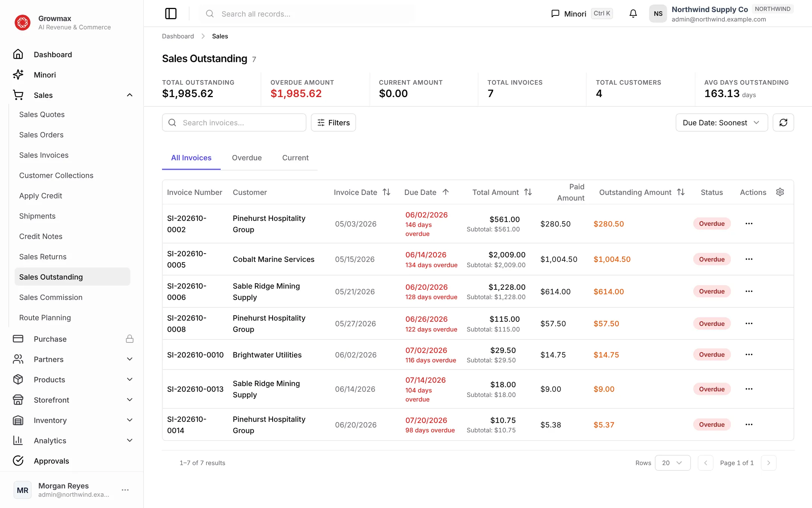This screenshot has width=812, height=508.
Task: Go to previous page arrow
Action: [706, 463]
